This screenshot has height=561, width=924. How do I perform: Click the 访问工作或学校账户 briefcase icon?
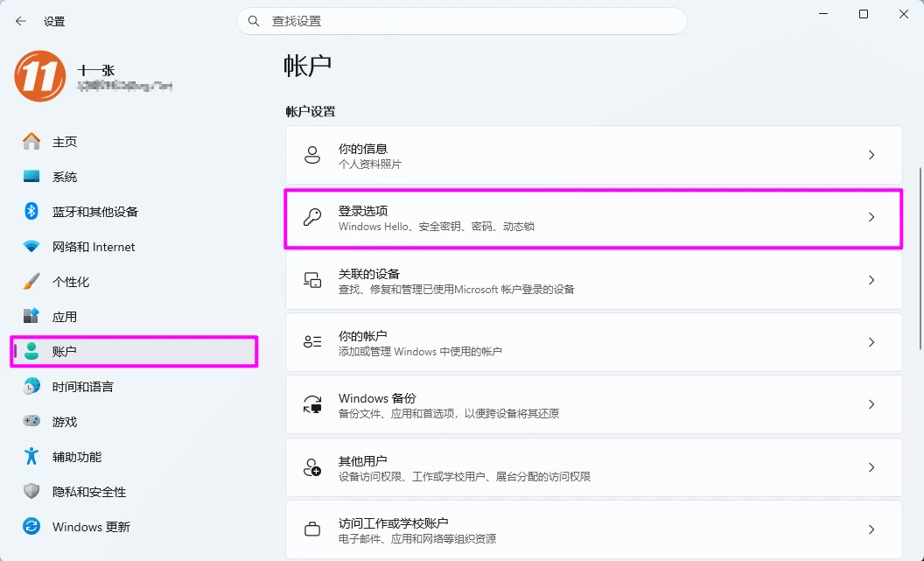click(x=312, y=529)
